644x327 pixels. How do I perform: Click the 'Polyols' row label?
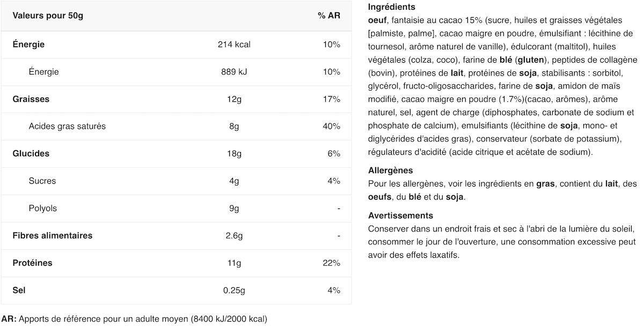pos(43,208)
